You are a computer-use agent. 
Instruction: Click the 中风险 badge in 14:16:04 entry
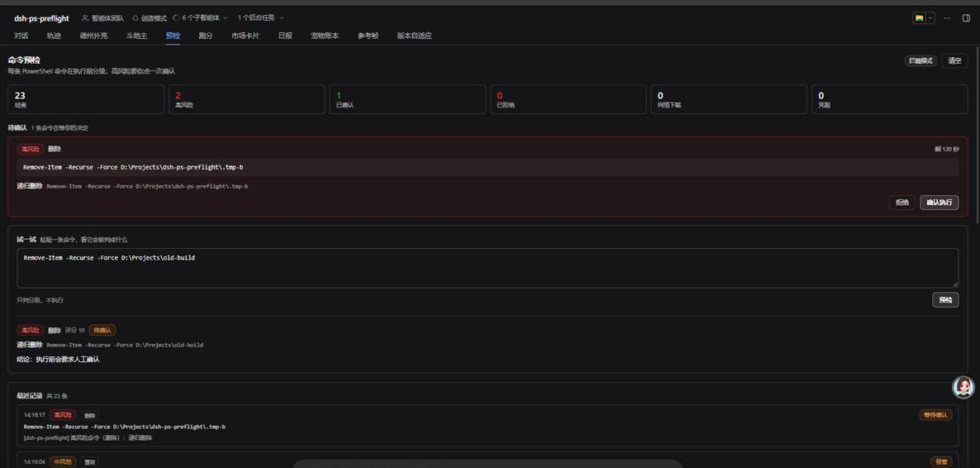pyautogui.click(x=63, y=461)
